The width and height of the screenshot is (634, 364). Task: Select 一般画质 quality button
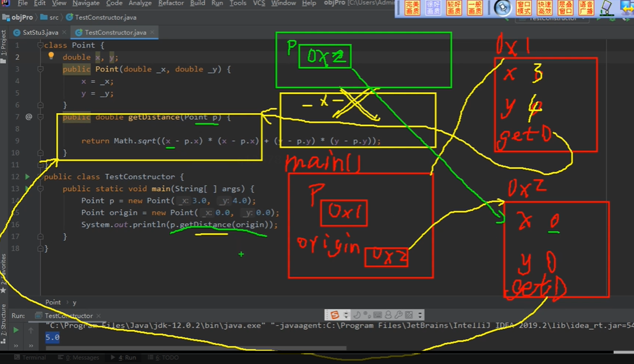pyautogui.click(x=474, y=8)
